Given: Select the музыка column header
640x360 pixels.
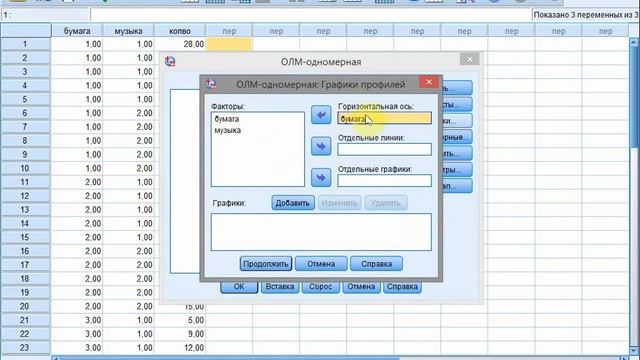Looking at the screenshot, I should click(128, 31).
